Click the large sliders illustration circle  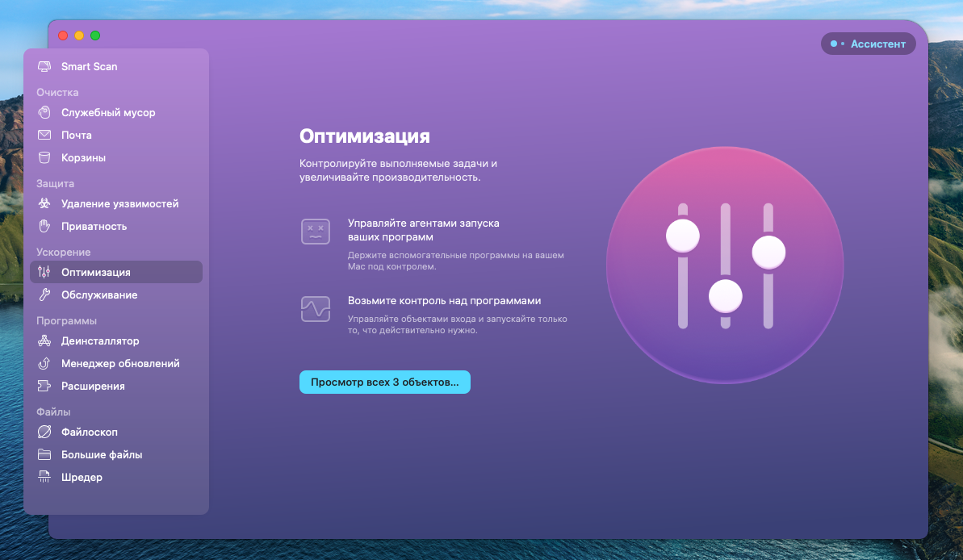point(724,265)
